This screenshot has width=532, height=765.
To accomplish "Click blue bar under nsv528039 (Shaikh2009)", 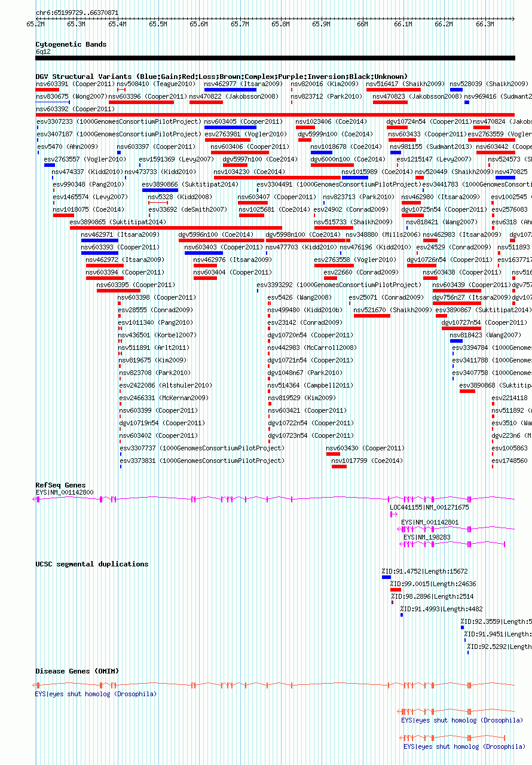I will 456,90.
